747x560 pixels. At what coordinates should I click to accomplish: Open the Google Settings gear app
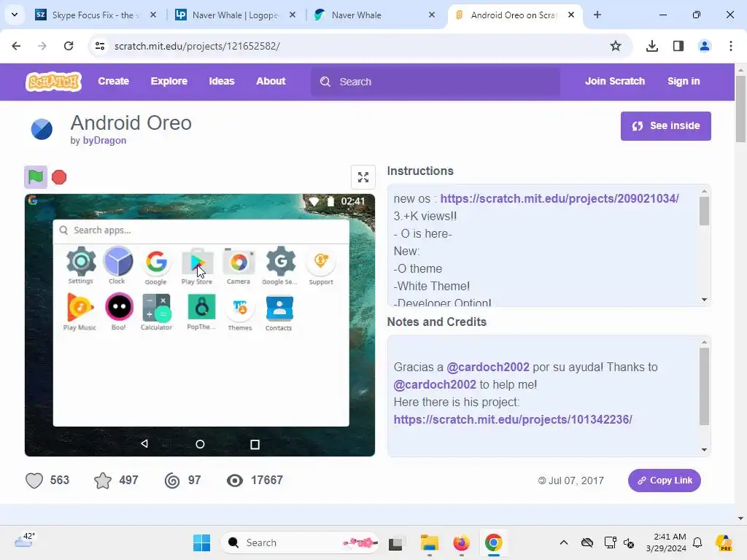coord(280,266)
